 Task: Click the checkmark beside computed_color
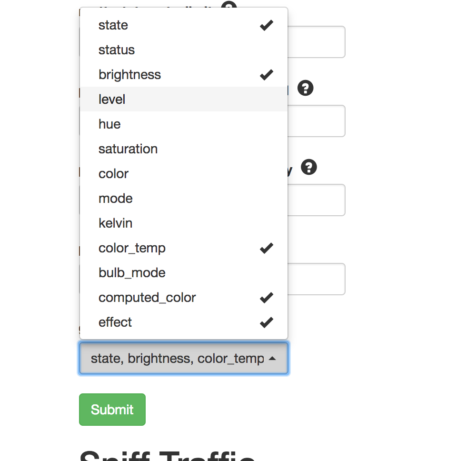pos(266,297)
